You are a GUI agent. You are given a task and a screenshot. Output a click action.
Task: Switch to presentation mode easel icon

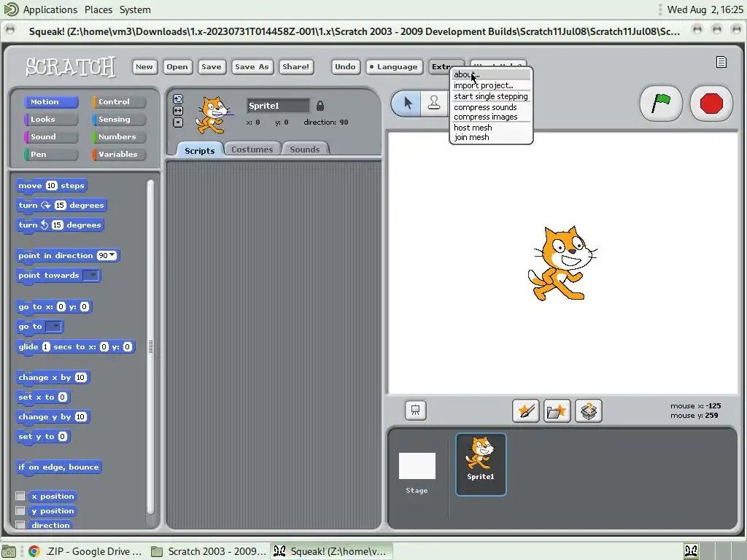[415, 411]
